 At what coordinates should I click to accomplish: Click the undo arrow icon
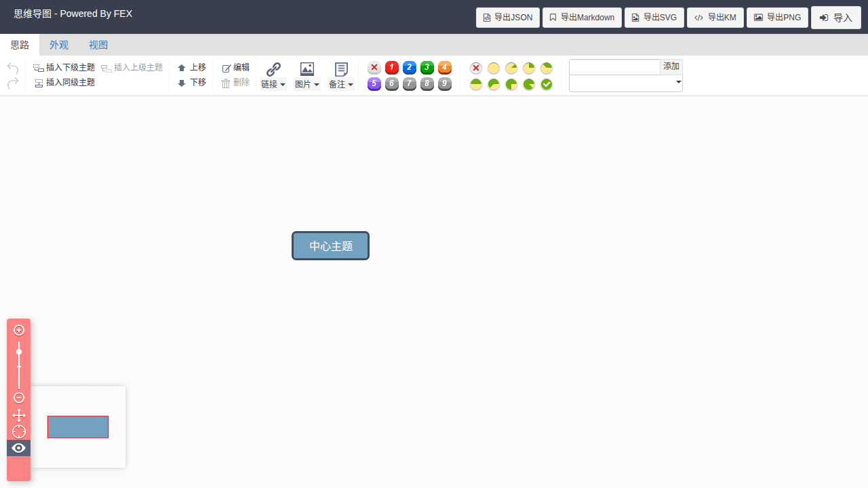coord(13,68)
